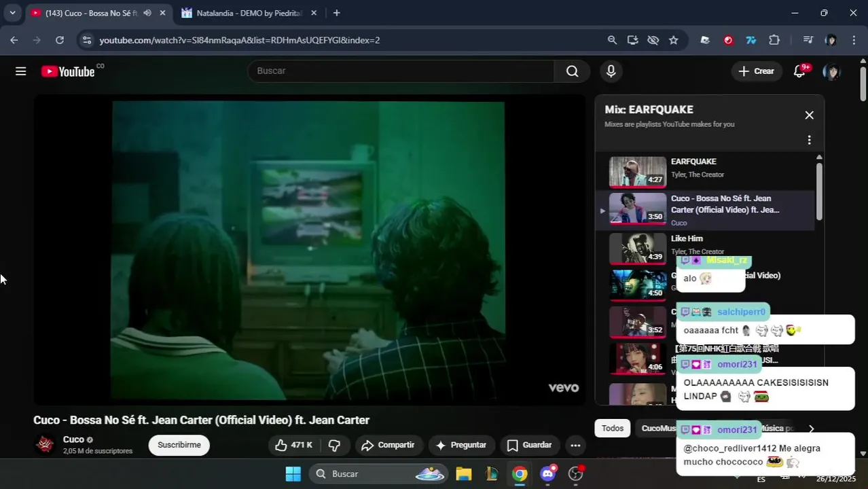
Task: Open the red circular extension icon
Action: 728,40
